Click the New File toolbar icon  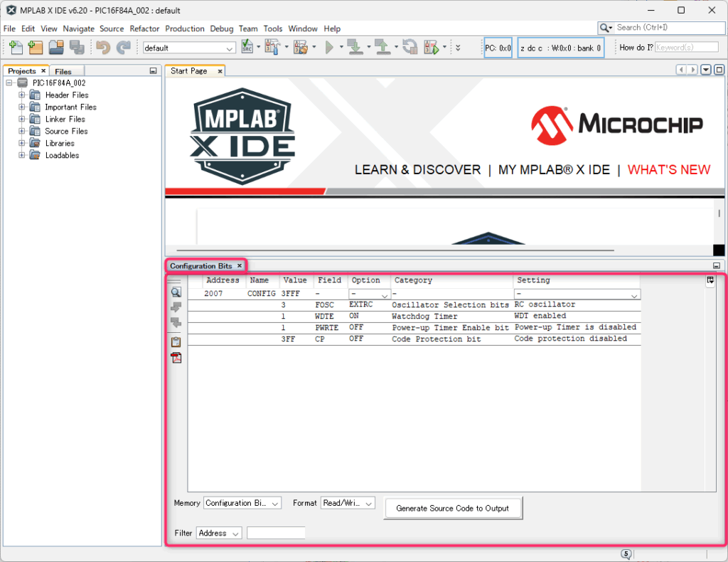(16, 47)
